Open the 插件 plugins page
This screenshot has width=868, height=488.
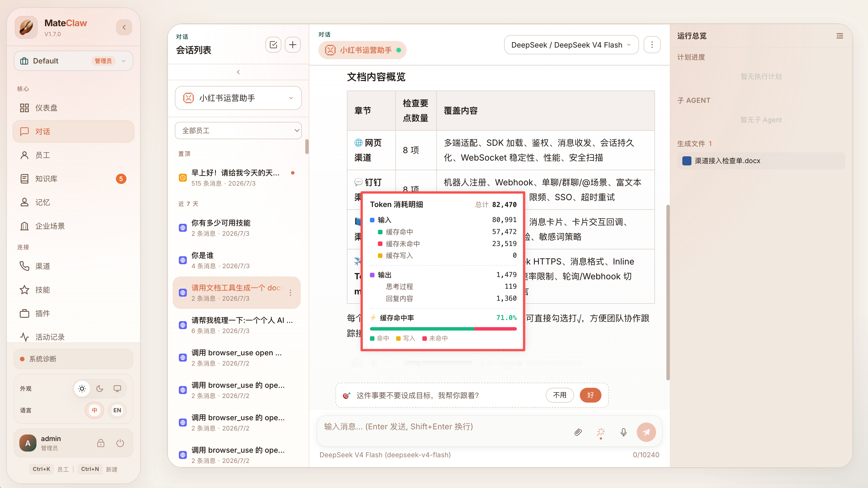tap(73, 313)
